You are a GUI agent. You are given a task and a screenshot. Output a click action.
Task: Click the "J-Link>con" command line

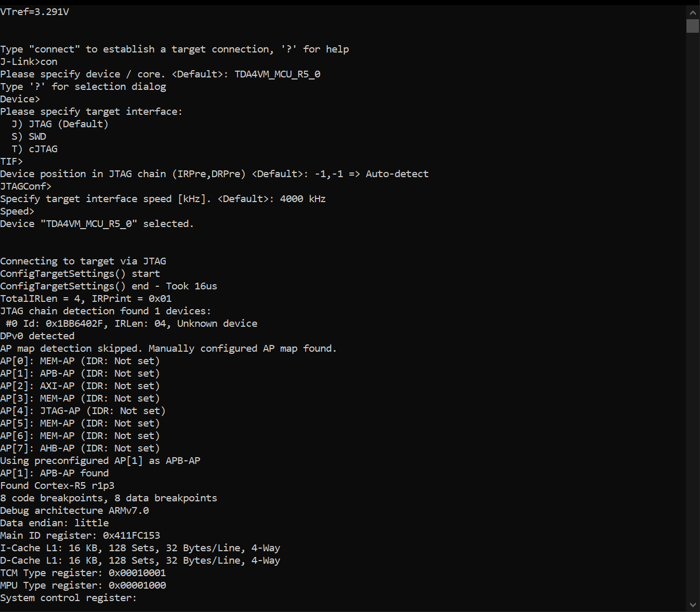[x=29, y=62]
